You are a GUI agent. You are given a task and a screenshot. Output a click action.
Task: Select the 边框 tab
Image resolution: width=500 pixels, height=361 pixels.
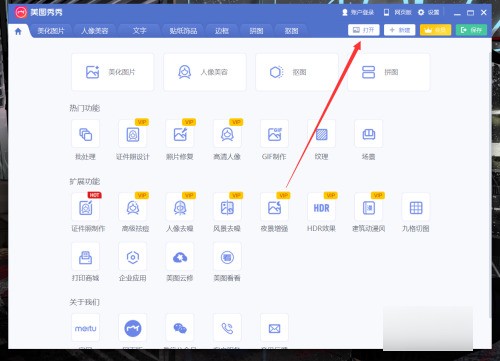(x=222, y=31)
